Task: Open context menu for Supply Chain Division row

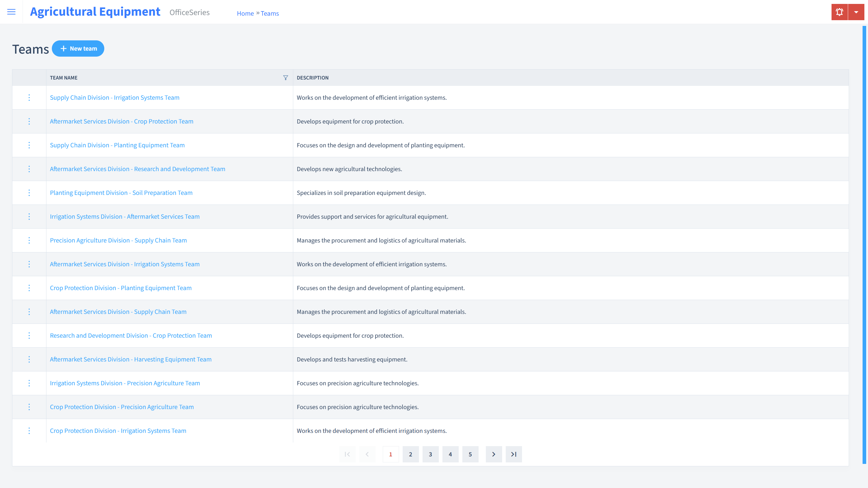Action: coord(29,97)
